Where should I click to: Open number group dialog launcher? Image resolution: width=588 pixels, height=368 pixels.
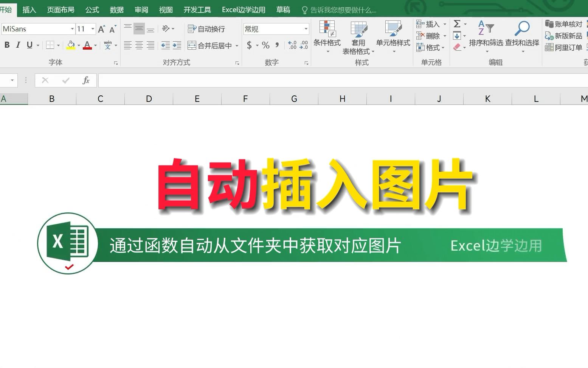pos(306,63)
